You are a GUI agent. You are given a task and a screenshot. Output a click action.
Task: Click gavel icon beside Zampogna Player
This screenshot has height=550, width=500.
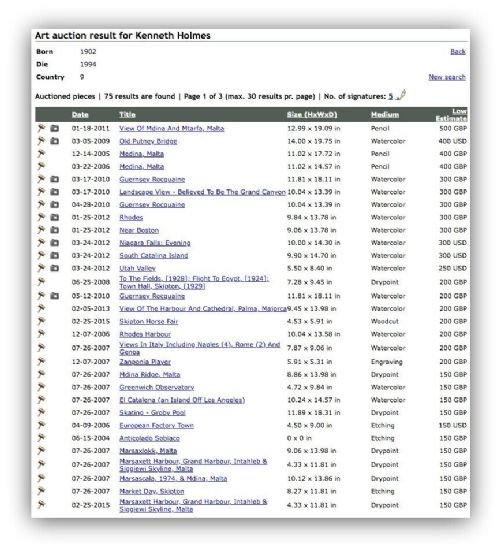coord(41,361)
